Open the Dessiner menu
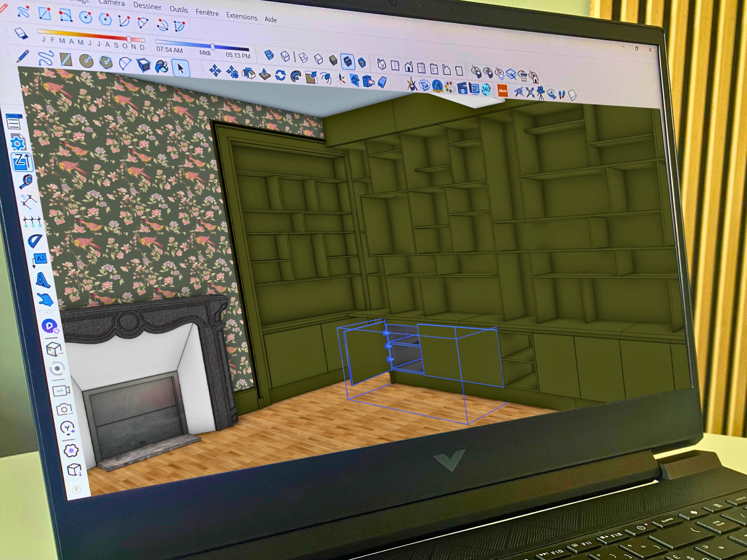 point(147,6)
